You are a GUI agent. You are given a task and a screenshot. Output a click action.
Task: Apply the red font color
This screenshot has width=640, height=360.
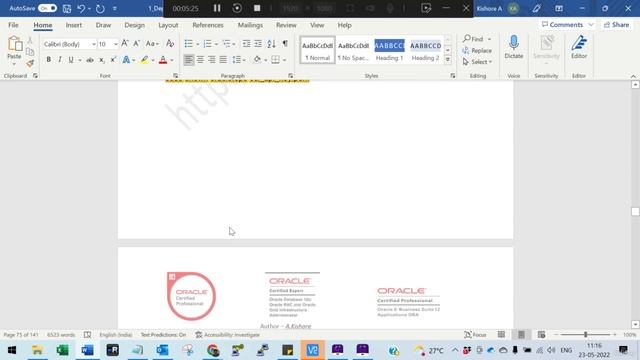point(163,60)
